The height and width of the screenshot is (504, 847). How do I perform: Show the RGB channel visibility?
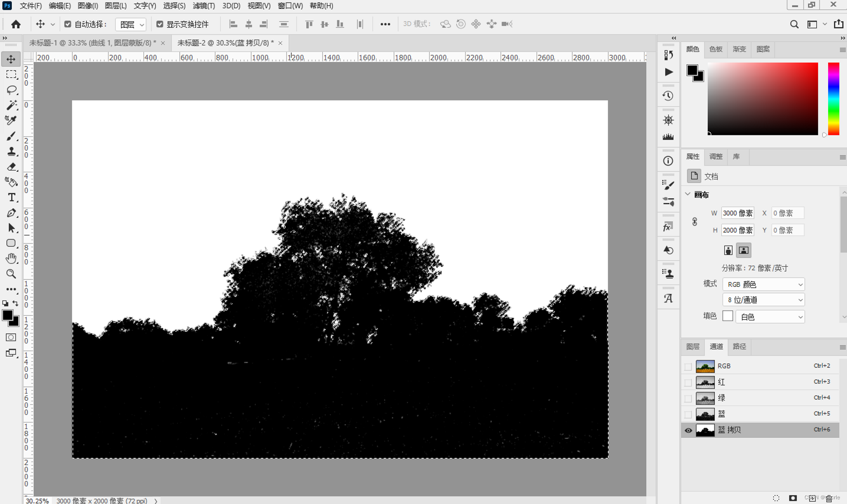point(688,366)
